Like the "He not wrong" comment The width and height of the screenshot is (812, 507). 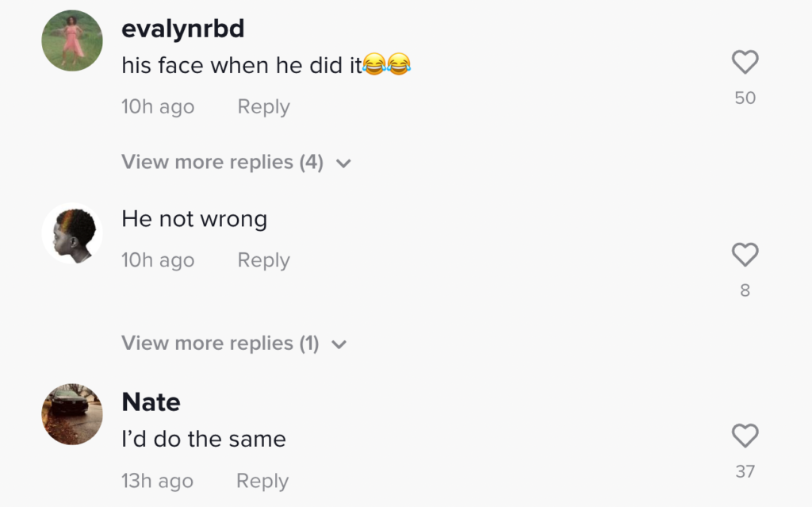click(745, 255)
